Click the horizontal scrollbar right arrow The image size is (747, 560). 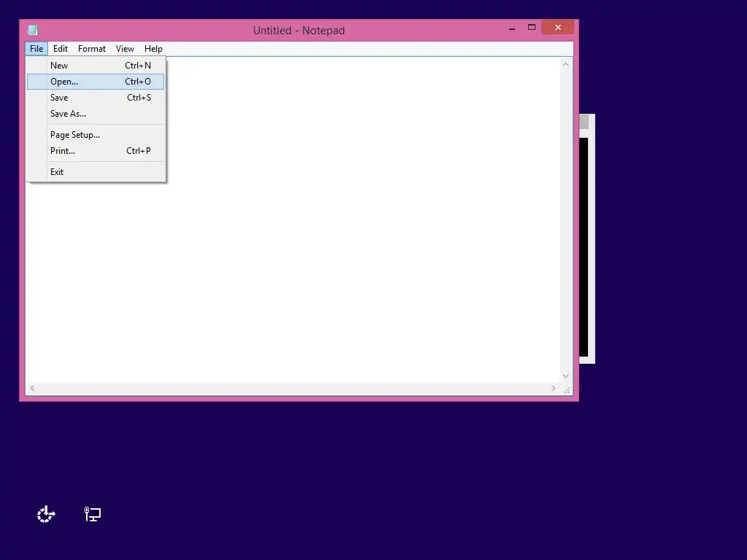point(553,389)
